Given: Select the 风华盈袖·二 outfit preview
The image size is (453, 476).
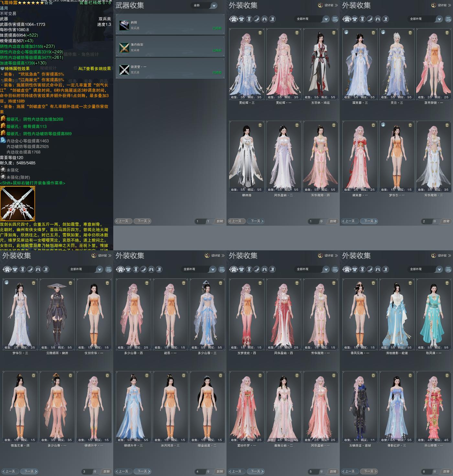Looking at the screenshot, I should click(x=283, y=157).
